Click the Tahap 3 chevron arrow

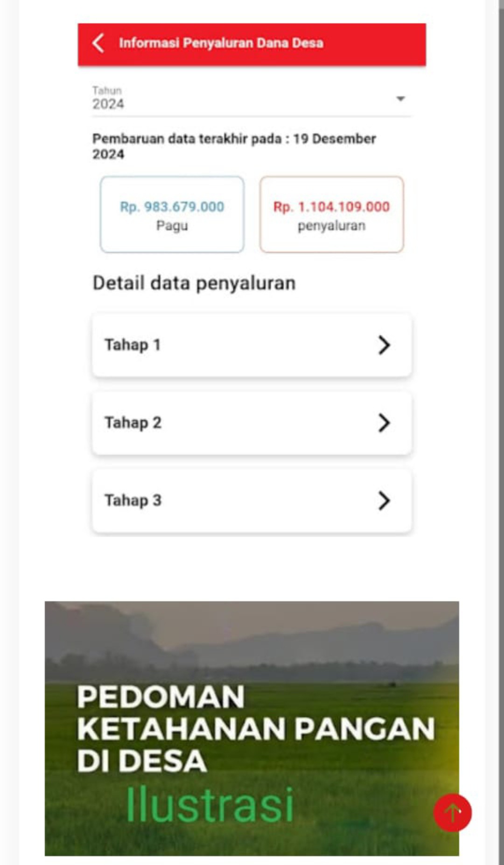384,500
